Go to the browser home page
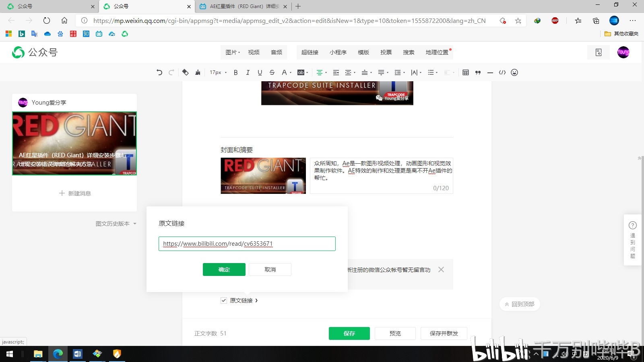Image resolution: width=644 pixels, height=362 pixels. [x=64, y=21]
